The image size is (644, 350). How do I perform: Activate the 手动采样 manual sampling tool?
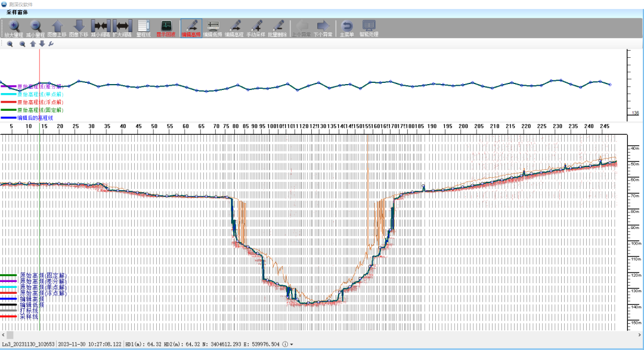tap(256, 29)
